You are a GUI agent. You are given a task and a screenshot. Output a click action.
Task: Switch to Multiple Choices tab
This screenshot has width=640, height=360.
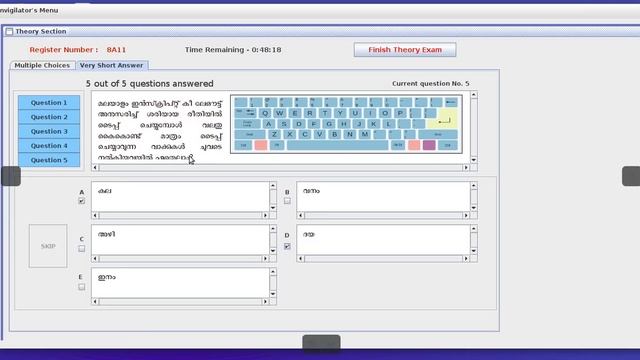[42, 65]
